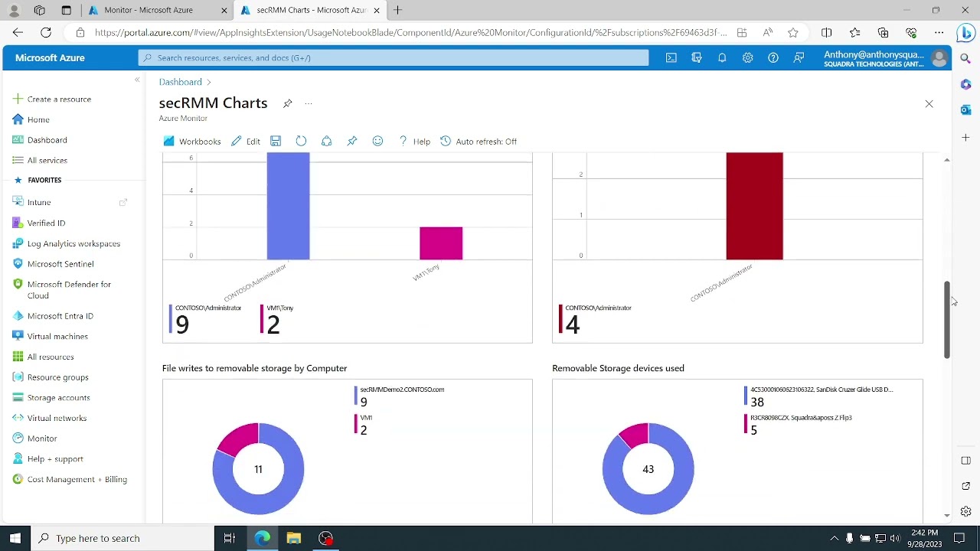Pin secRMM Charts to dashboard
The width and height of the screenshot is (980, 551).
(287, 103)
